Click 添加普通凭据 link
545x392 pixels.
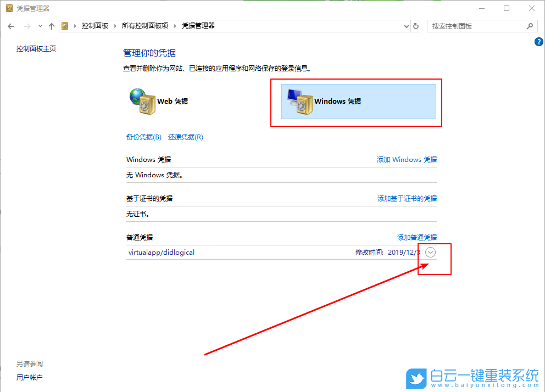pyautogui.click(x=417, y=237)
